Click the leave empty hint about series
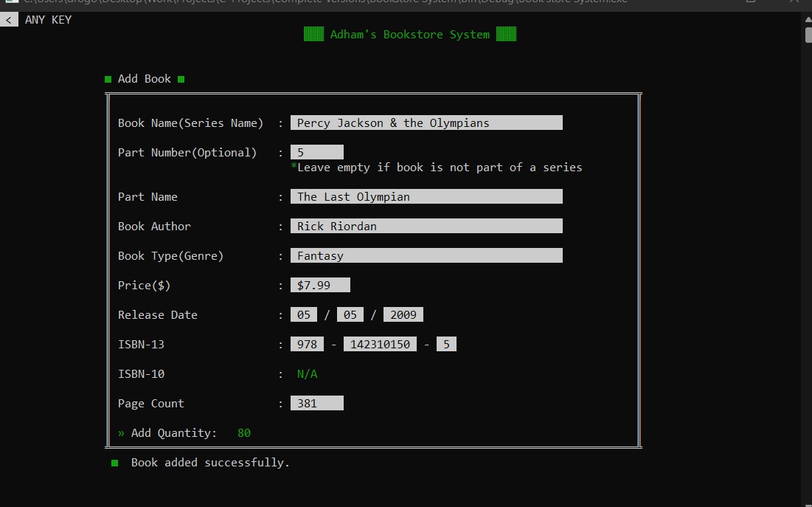 (437, 168)
